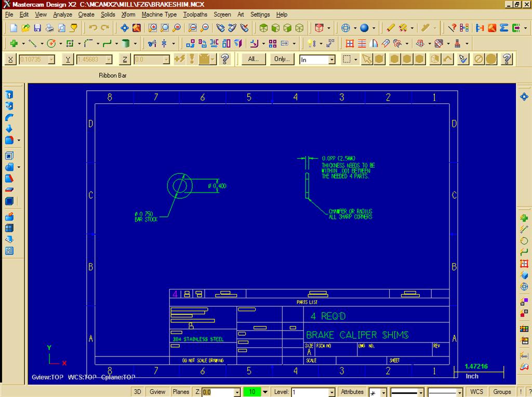
Task: Click the Trim/Break entities icon
Action: pos(152,44)
